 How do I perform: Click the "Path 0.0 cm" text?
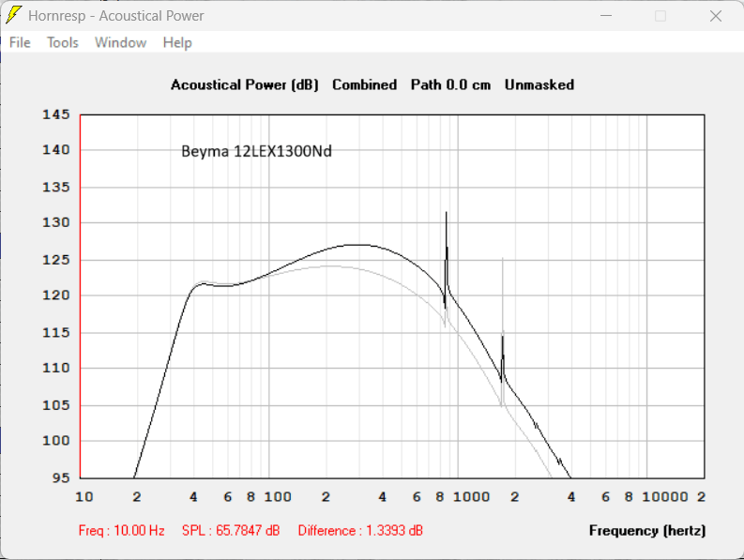click(x=450, y=85)
